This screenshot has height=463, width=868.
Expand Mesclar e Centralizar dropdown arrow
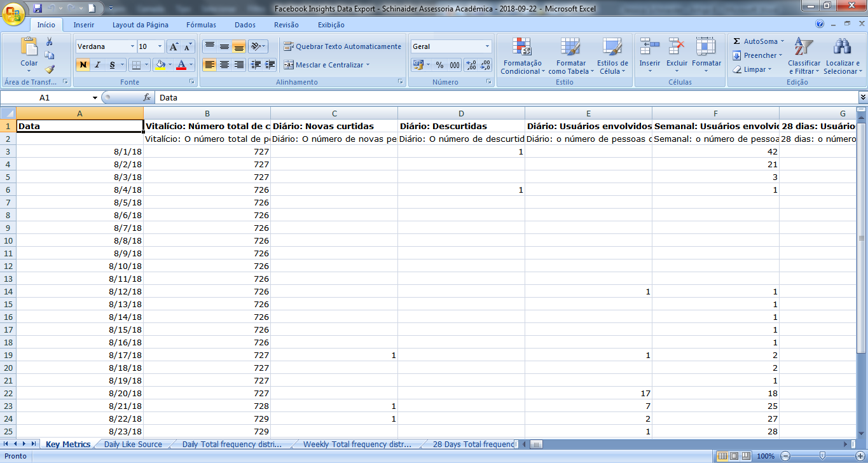coord(368,65)
